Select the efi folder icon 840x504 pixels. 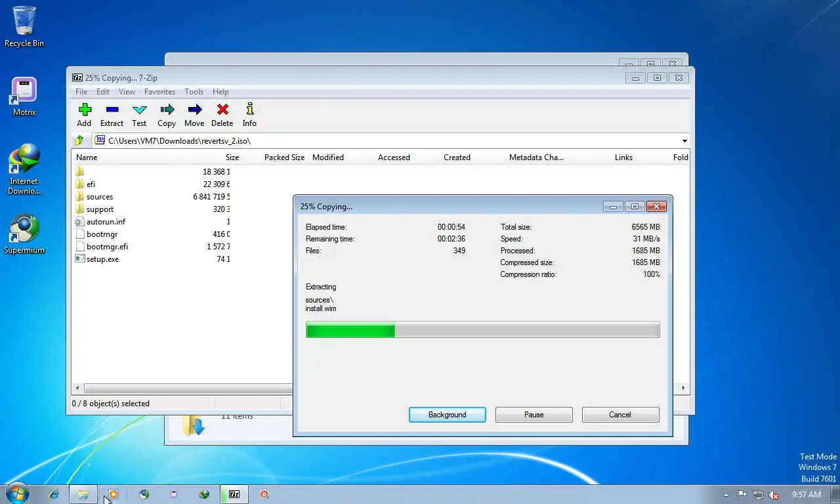[80, 184]
